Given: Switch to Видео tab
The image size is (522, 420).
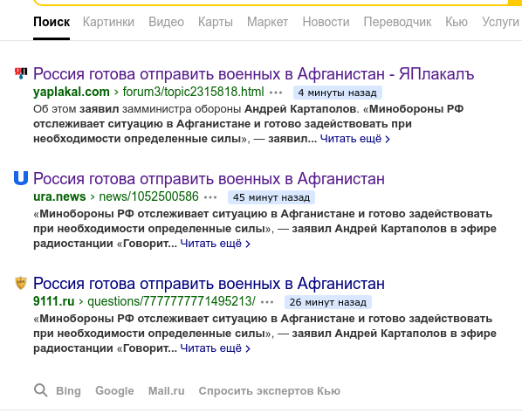Looking at the screenshot, I should [166, 22].
